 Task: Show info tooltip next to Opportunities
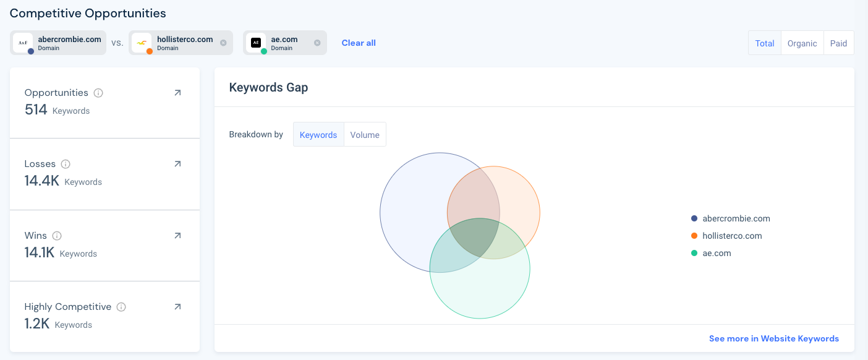click(x=98, y=93)
